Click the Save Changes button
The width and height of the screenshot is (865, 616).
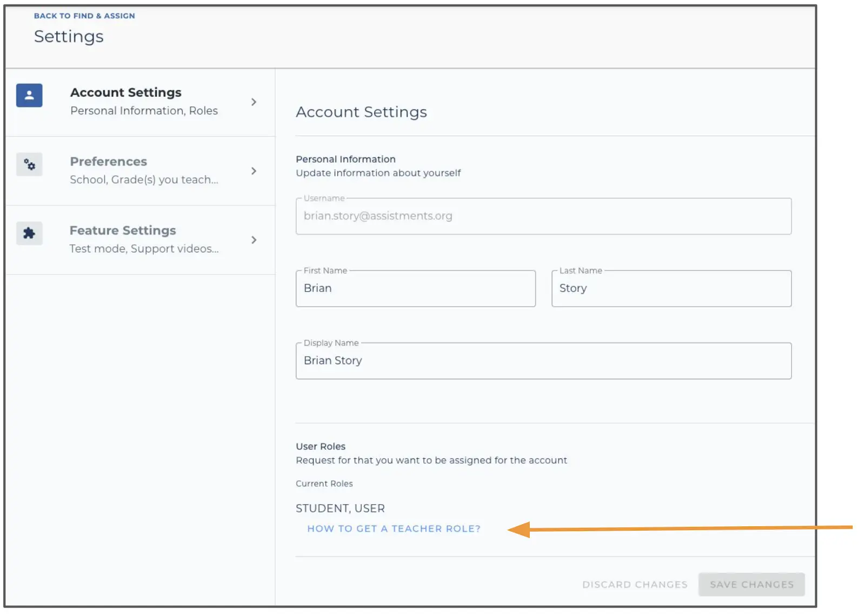coord(751,584)
